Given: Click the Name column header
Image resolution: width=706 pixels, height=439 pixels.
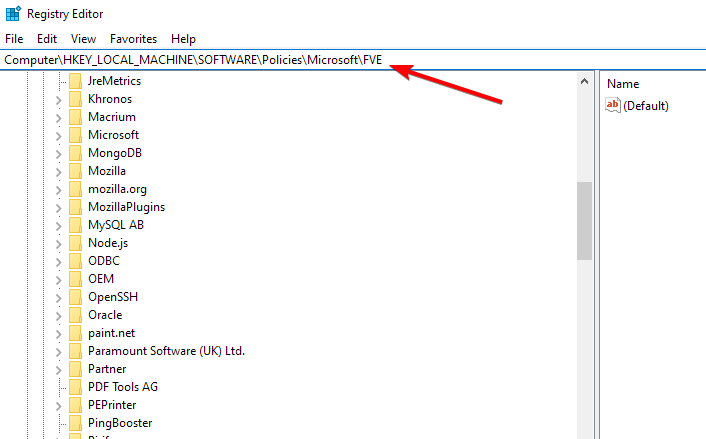Looking at the screenshot, I should [623, 84].
